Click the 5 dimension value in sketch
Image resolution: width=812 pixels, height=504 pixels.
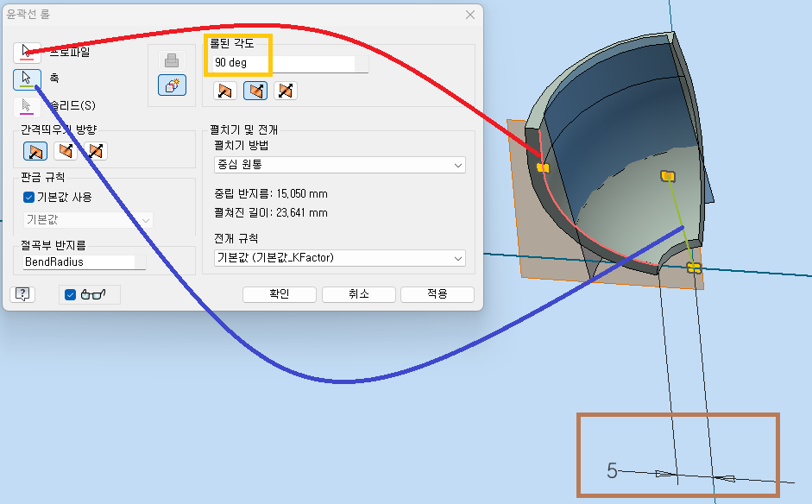pos(612,471)
